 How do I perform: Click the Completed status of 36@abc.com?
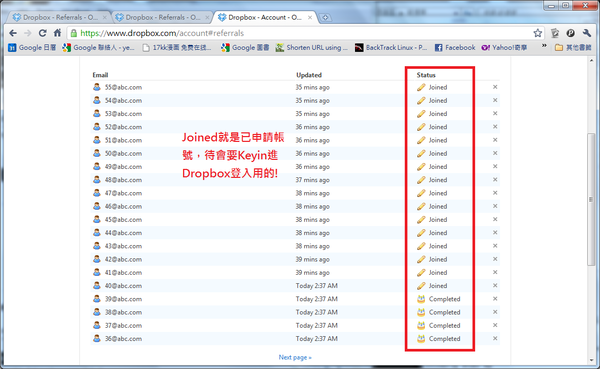(444, 339)
